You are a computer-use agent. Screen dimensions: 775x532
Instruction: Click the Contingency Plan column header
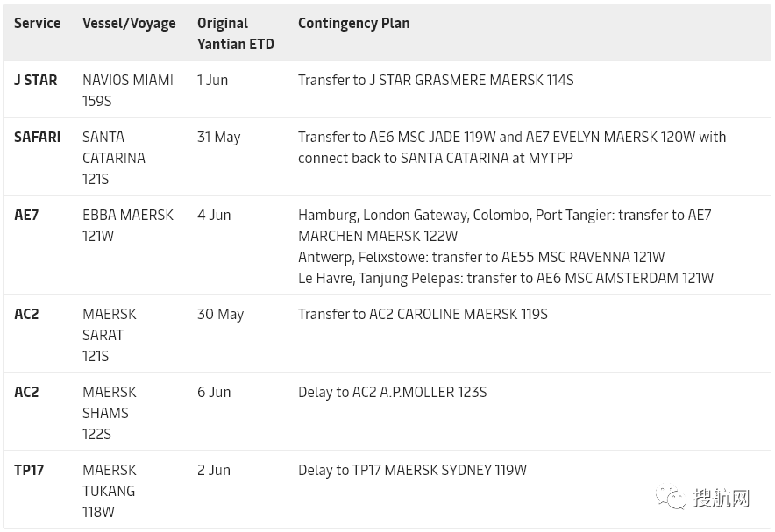pos(353,24)
